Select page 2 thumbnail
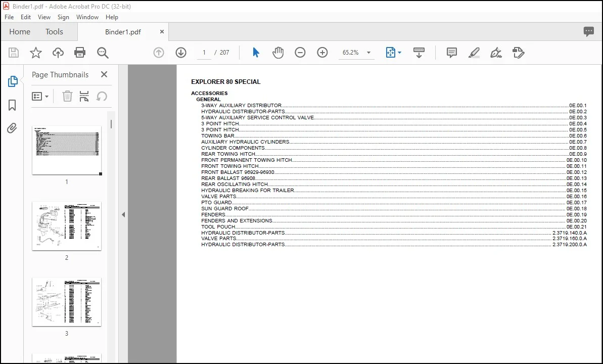Screen dimensions: 603x364 click(x=67, y=226)
